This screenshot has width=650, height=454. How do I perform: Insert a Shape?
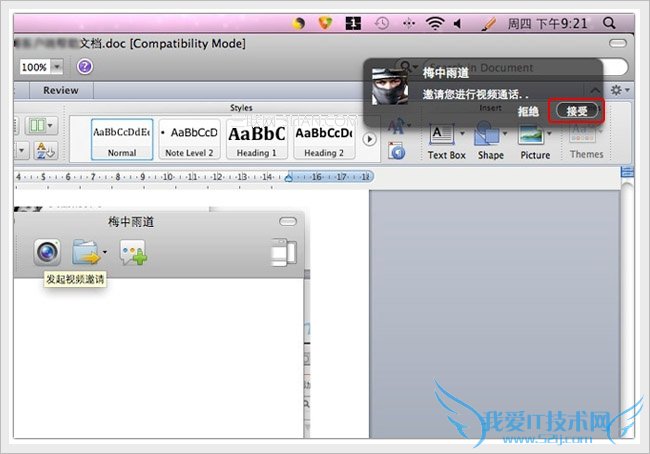tap(490, 141)
